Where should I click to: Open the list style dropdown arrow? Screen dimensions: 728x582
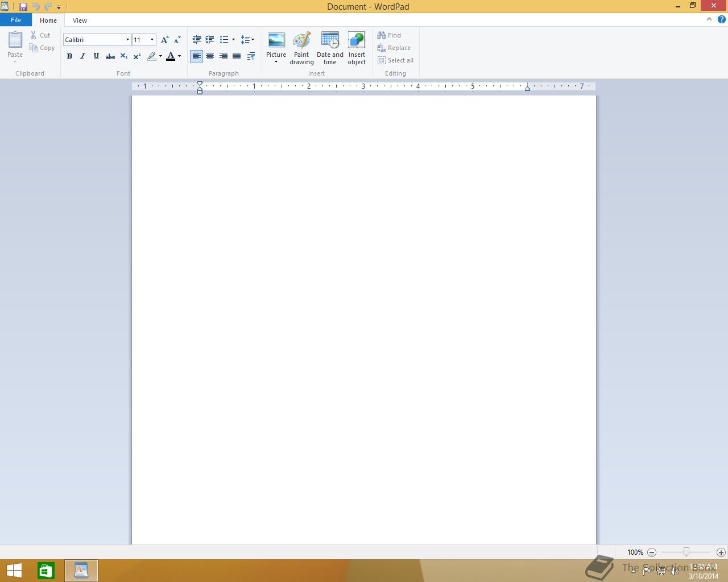click(x=233, y=40)
